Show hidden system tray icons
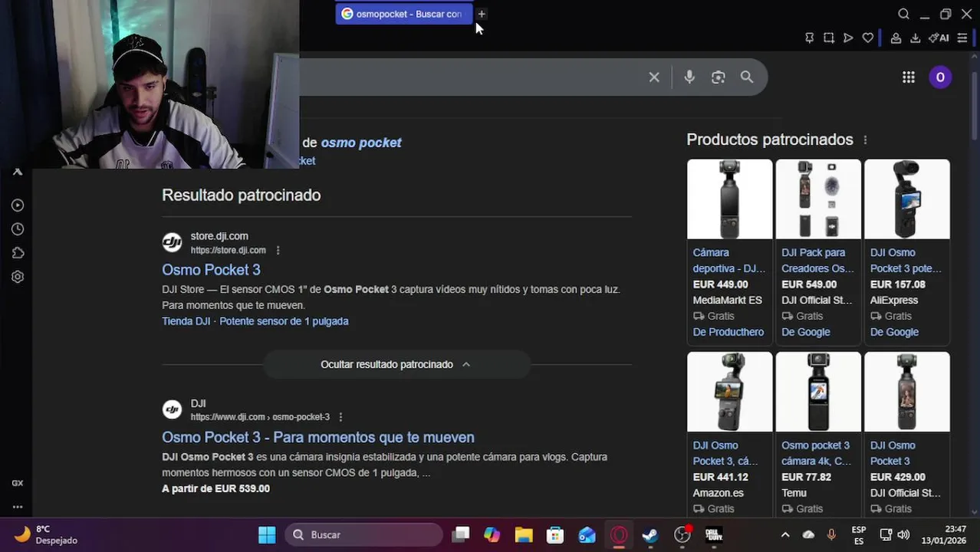 pos(785,534)
